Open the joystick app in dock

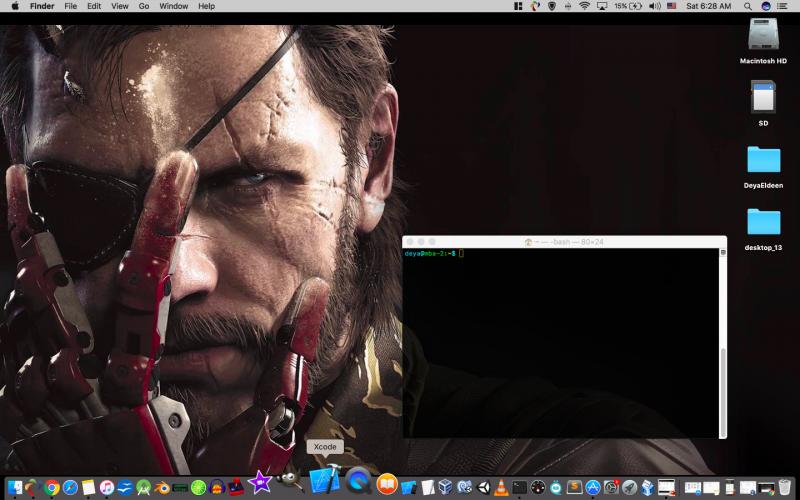[235, 488]
